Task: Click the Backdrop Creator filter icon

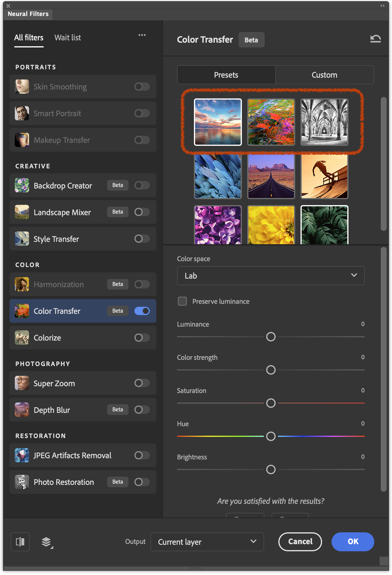Action: [22, 185]
